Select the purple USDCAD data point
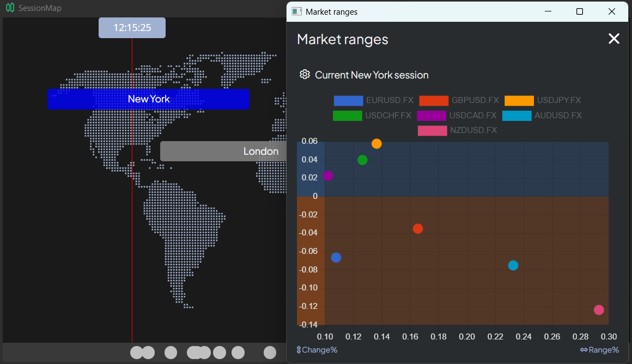The height and width of the screenshot is (364, 632). 328,176
